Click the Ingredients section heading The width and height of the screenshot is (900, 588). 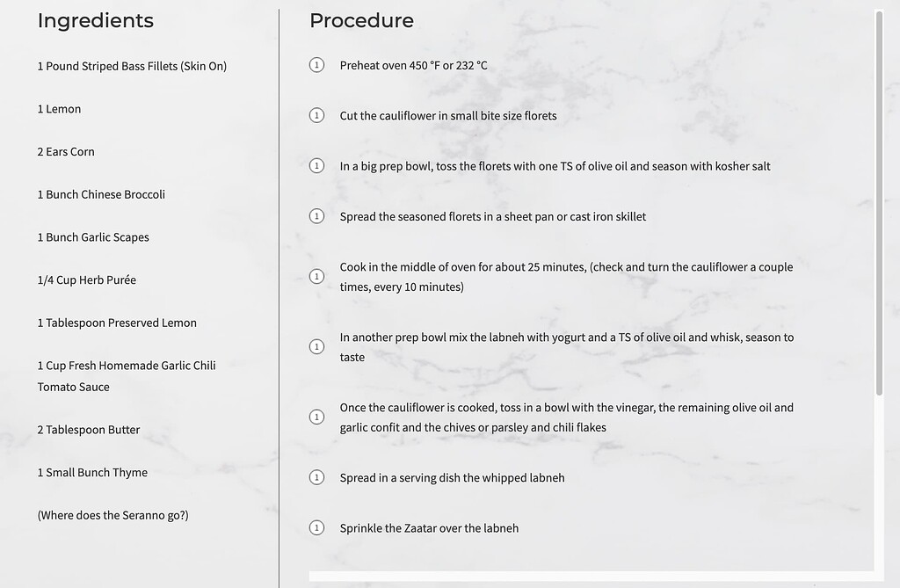[95, 20]
